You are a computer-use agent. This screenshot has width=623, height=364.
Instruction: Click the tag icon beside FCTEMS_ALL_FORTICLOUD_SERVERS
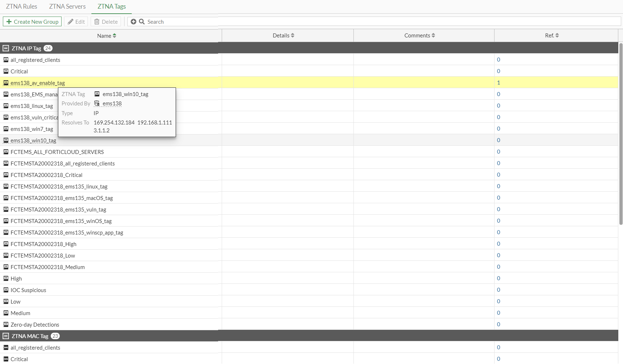[x=5, y=151]
